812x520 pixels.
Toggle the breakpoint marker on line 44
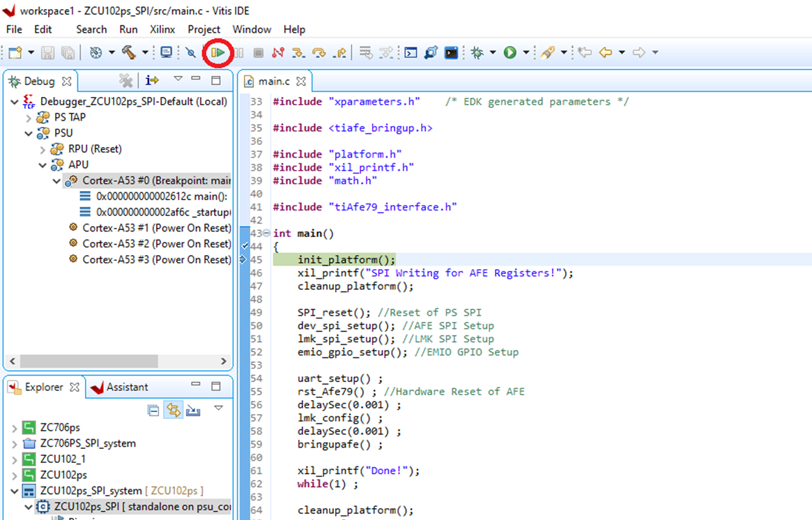coord(244,247)
